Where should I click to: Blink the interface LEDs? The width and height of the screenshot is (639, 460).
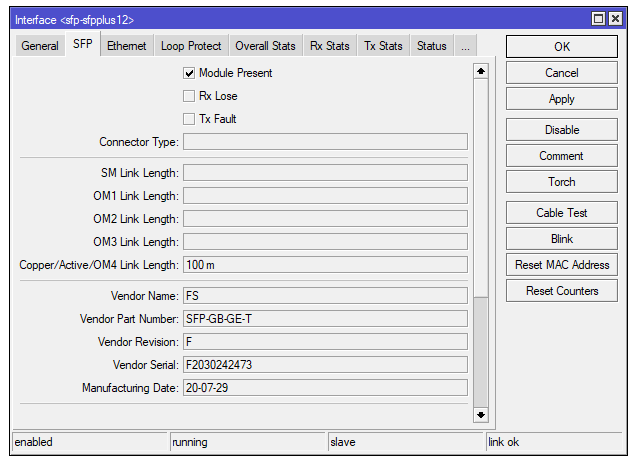tap(562, 239)
